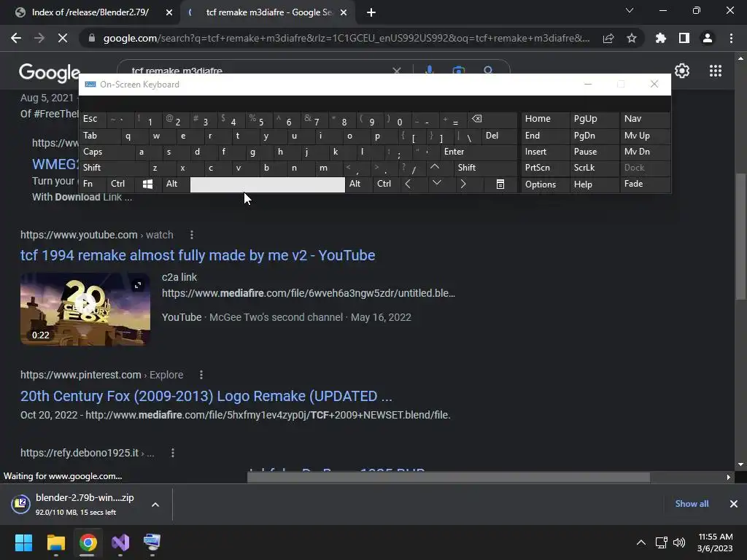Open the Chrome three-dot menu
This screenshot has height=560, width=747.
[731, 38]
